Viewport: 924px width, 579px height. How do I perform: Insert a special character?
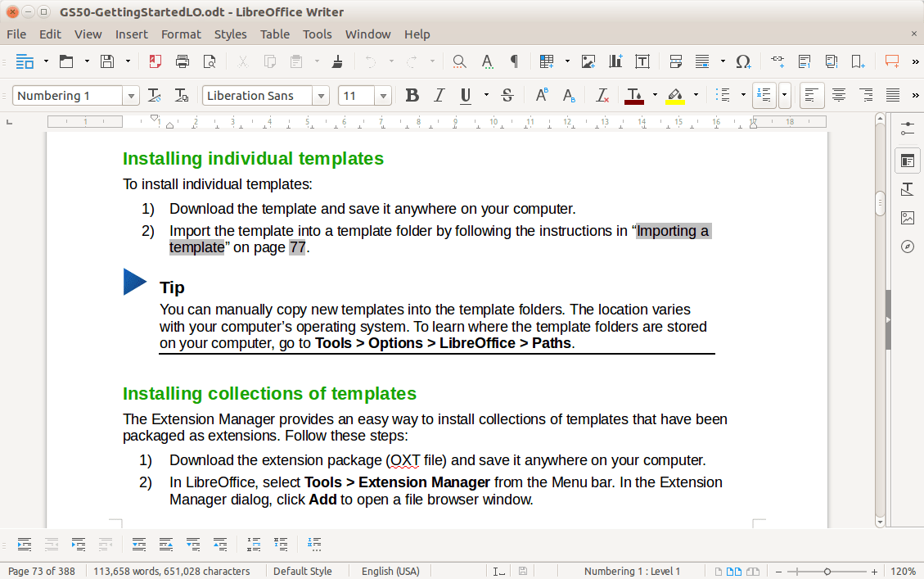[741, 61]
